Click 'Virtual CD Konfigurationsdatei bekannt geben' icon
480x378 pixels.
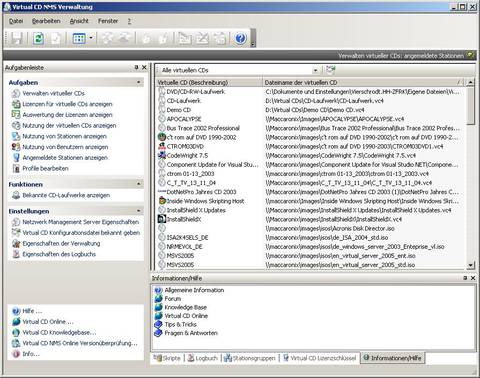16,233
